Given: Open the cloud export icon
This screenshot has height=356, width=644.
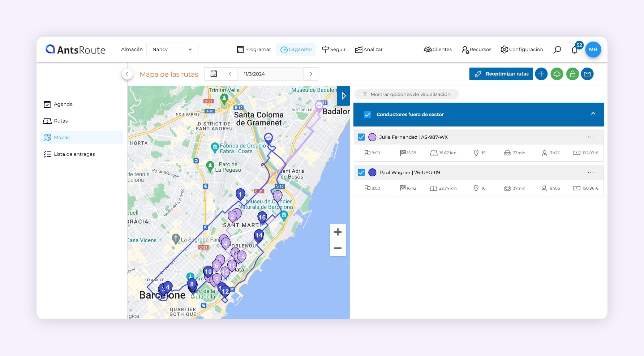Looking at the screenshot, I should point(557,74).
